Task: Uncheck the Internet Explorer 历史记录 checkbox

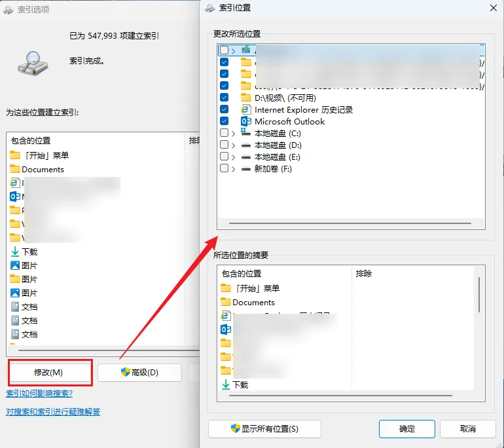Action: point(225,109)
